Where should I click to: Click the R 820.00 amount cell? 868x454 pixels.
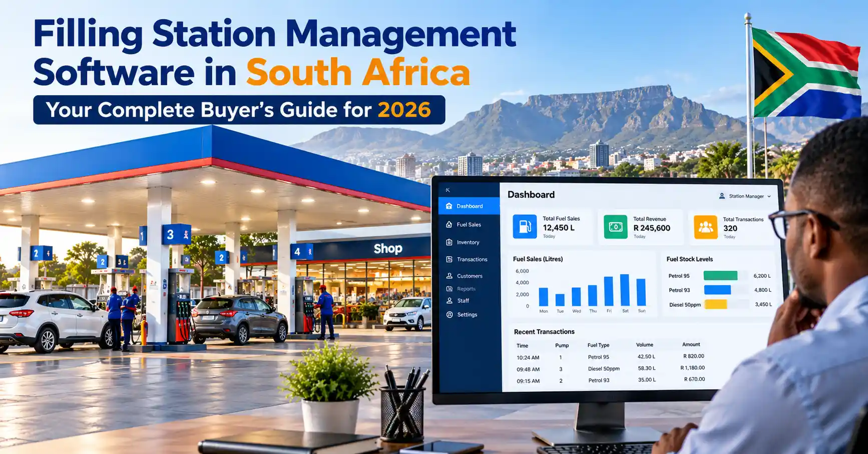click(693, 356)
